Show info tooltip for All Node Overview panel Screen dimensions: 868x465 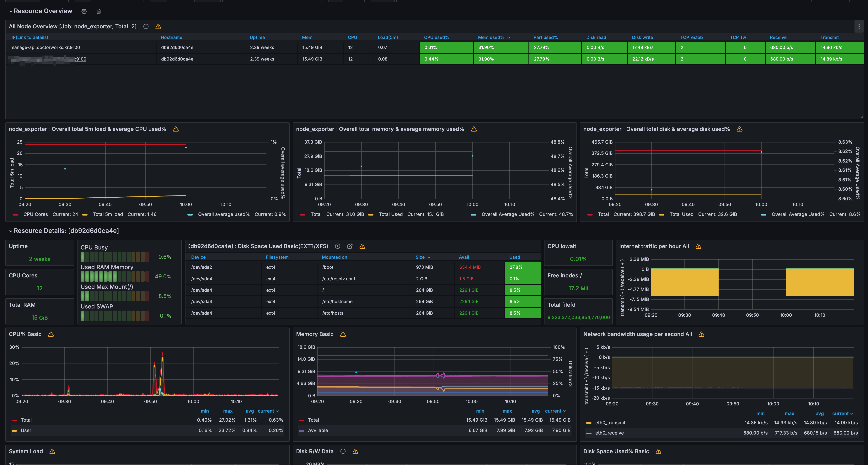click(146, 26)
